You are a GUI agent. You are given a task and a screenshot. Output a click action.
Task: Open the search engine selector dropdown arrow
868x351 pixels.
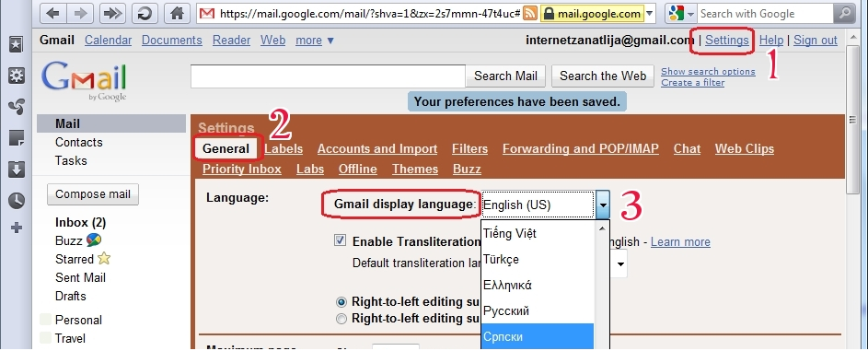point(690,14)
